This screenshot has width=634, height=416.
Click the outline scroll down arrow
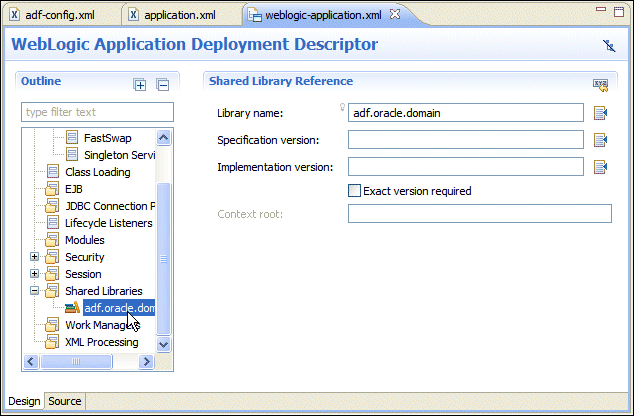point(163,344)
